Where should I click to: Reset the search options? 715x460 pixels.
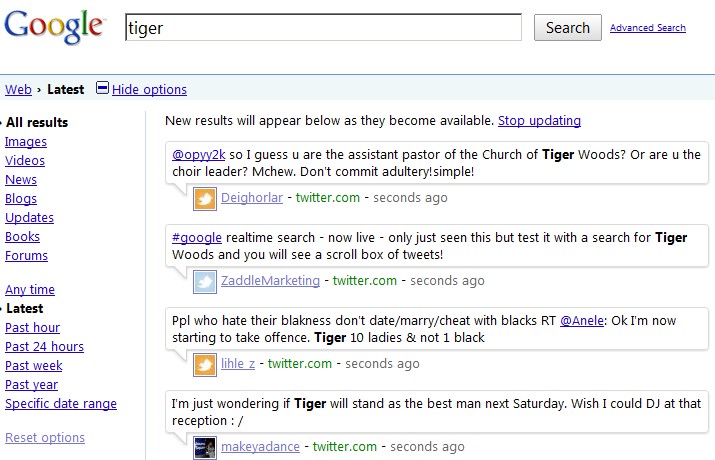45,438
